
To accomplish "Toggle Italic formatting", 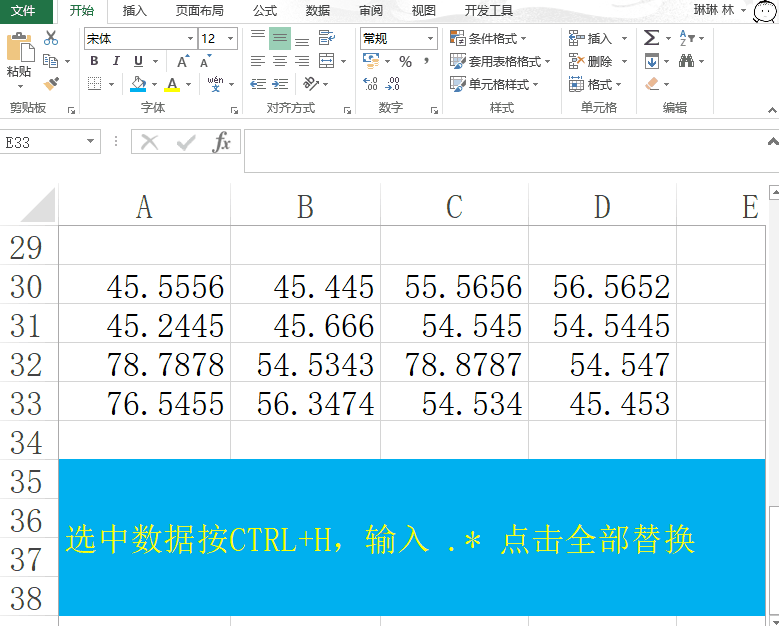I will tap(116, 61).
